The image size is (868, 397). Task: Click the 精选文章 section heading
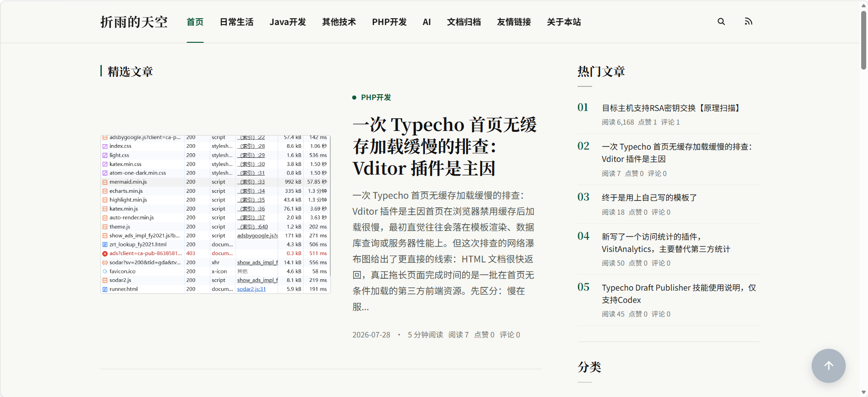[130, 71]
